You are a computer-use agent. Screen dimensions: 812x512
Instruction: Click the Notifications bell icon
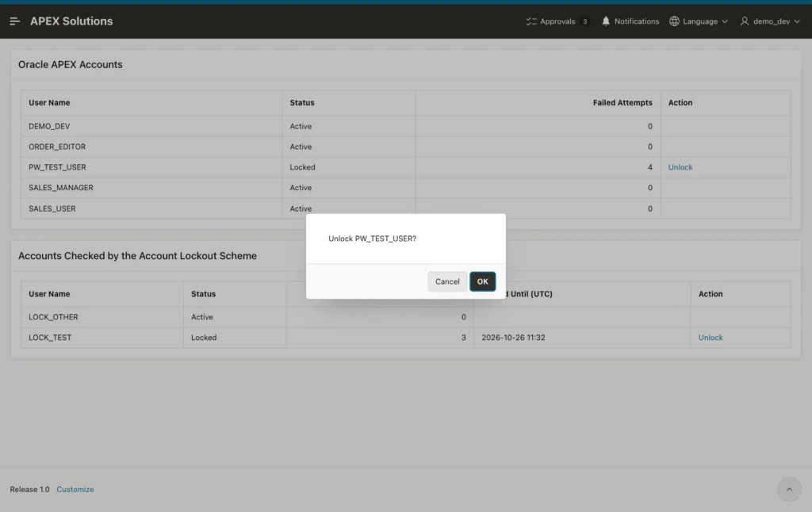tap(605, 21)
